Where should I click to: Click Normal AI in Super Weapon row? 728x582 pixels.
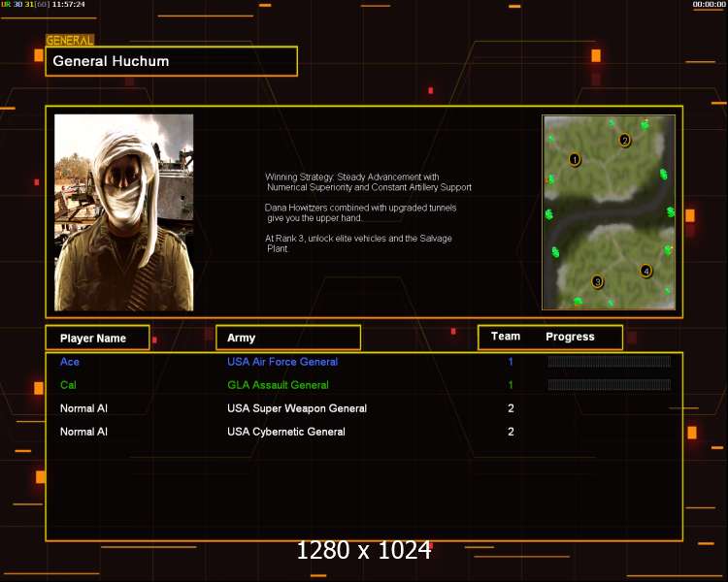pyautogui.click(x=83, y=408)
